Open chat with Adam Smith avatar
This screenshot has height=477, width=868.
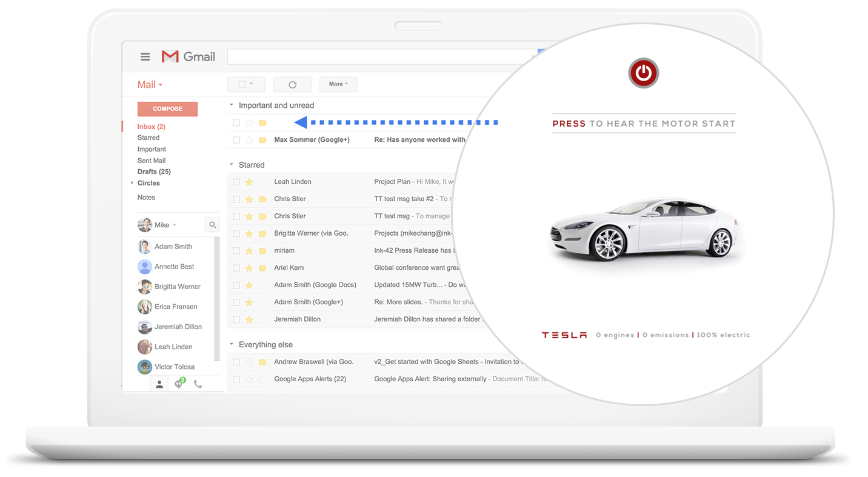pyautogui.click(x=144, y=247)
